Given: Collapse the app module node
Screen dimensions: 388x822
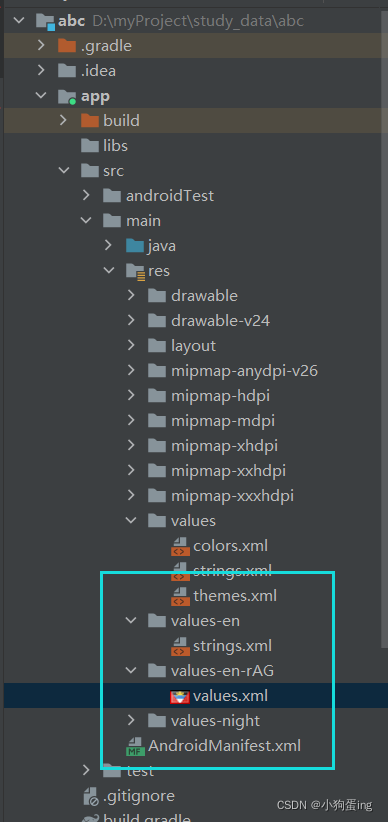Looking at the screenshot, I should point(41,96).
